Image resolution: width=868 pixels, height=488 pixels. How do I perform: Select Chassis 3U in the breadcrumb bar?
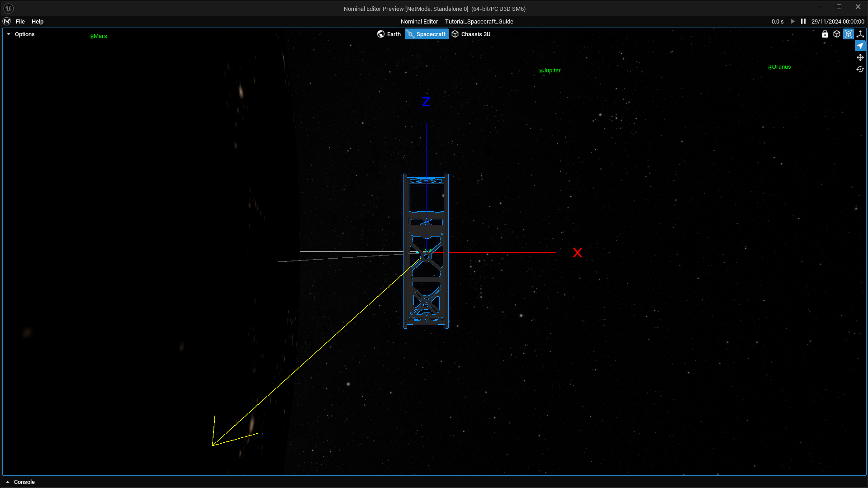(471, 34)
